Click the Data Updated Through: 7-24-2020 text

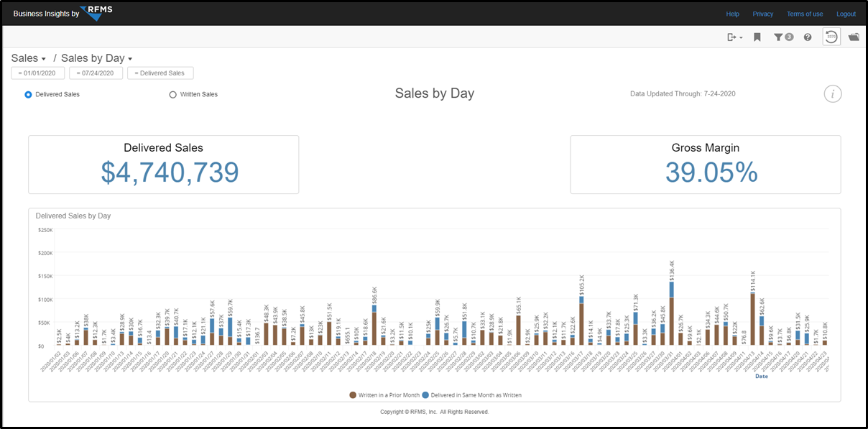683,94
